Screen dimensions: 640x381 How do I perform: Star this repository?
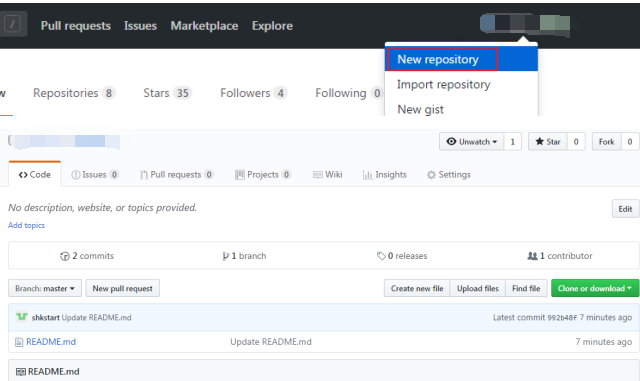coord(548,142)
